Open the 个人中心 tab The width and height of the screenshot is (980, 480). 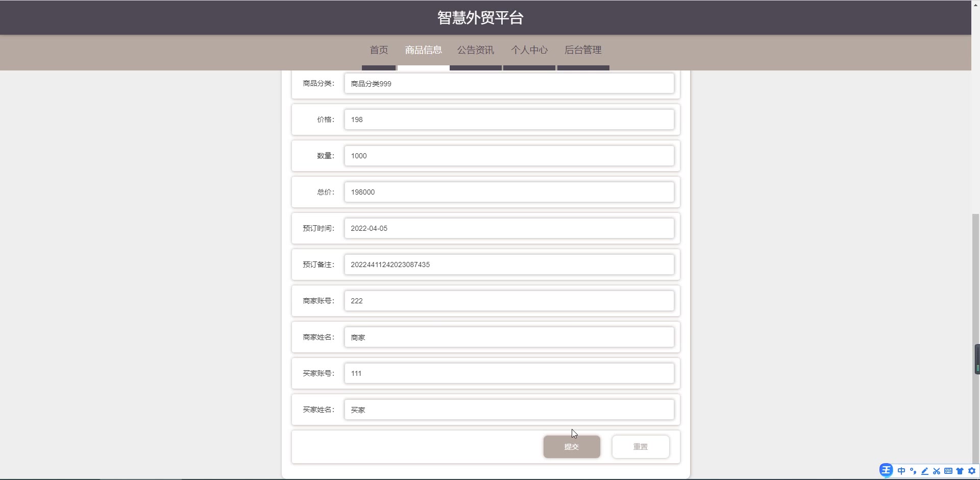529,50
